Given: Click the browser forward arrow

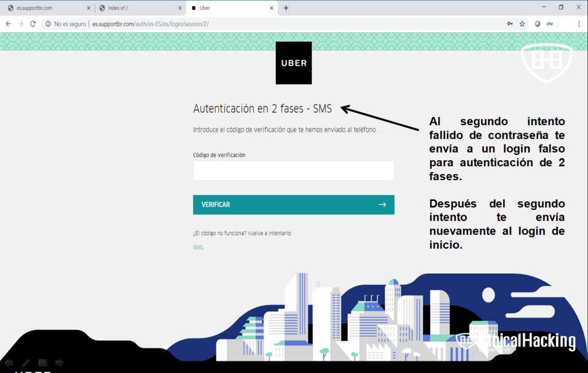Looking at the screenshot, I should 21,24.
